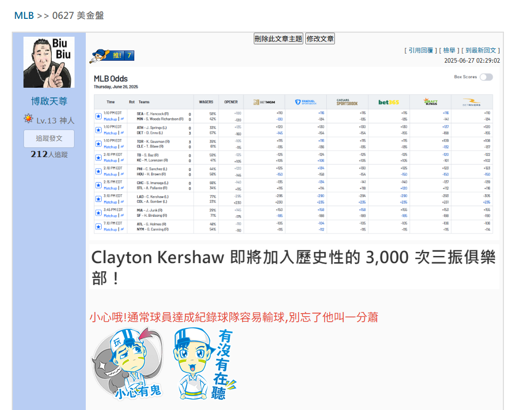Star the CHC vs STL game row
The image size is (532, 410).
99,185
